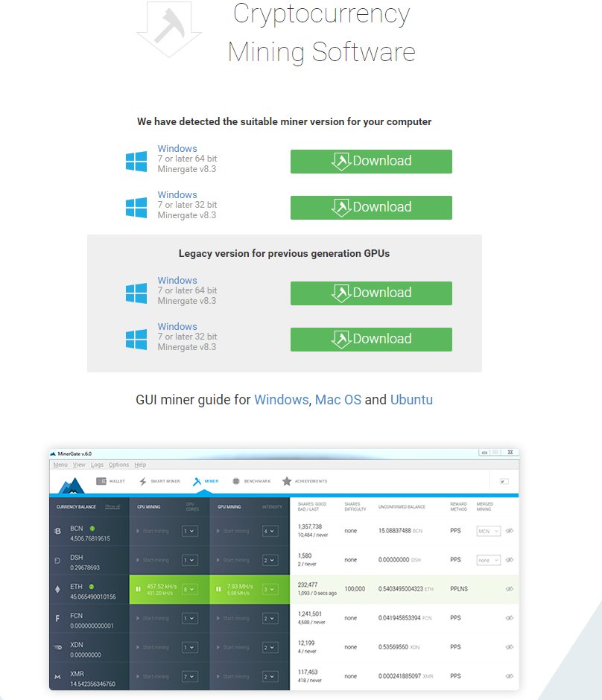
Task: Pause ETH CPU mining with the pause icon
Action: click(138, 589)
